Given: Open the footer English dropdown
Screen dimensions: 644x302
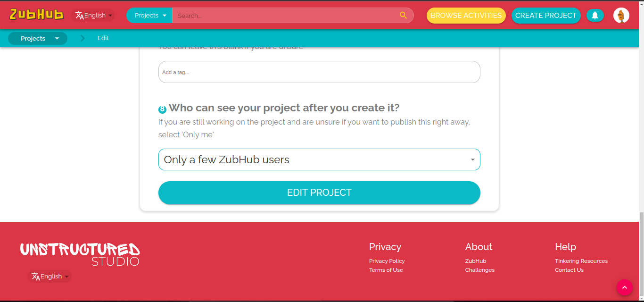Looking at the screenshot, I should [x=50, y=276].
